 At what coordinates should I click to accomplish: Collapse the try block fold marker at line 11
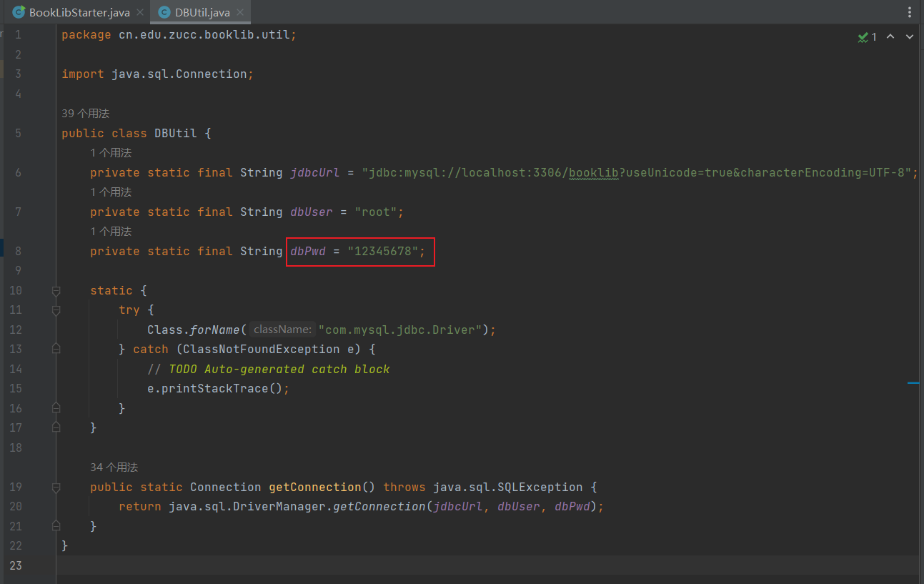(56, 310)
